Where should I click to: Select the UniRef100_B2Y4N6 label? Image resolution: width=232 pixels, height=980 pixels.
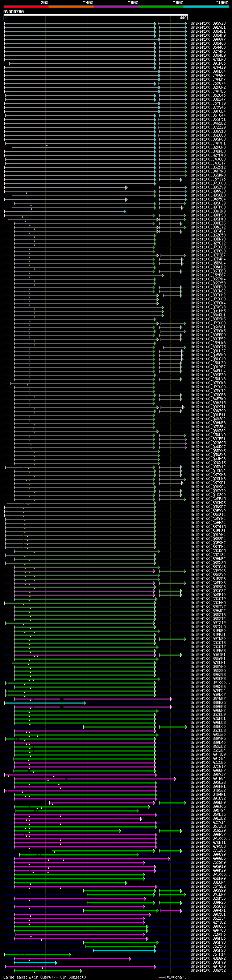pos(208,51)
